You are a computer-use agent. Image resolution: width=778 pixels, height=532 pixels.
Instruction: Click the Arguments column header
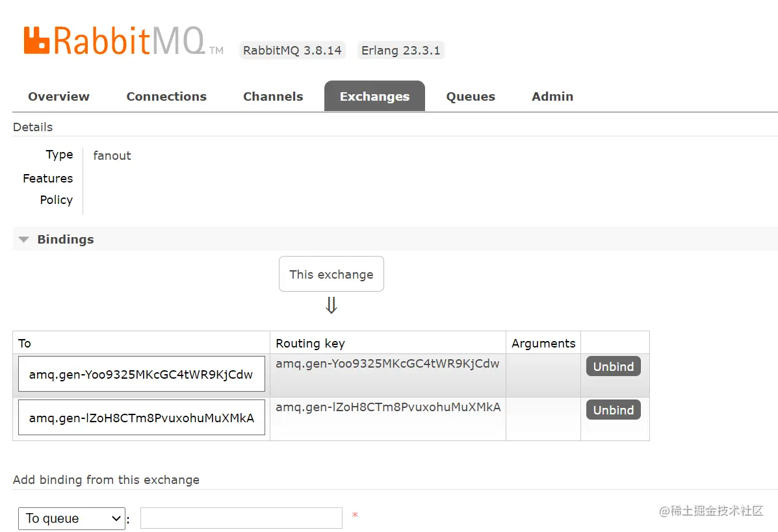(543, 343)
